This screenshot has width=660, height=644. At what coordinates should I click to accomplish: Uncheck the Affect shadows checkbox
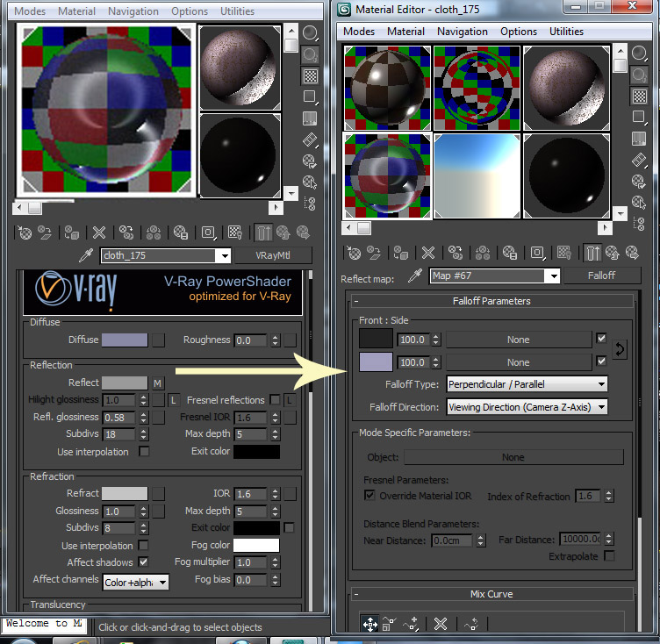pos(144,562)
